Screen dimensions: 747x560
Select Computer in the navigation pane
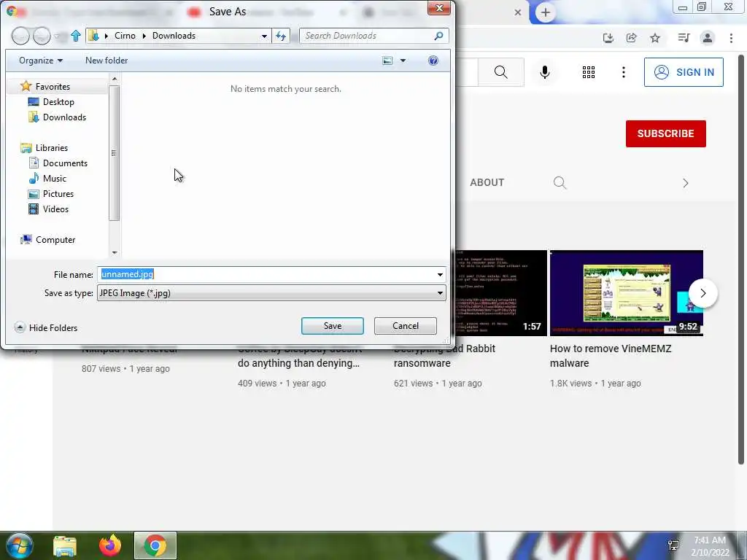pyautogui.click(x=47, y=239)
